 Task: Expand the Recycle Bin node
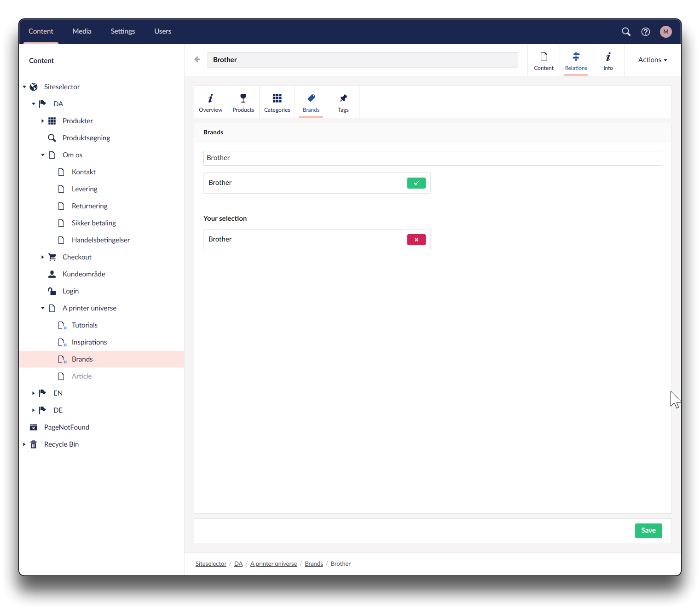[x=24, y=444]
